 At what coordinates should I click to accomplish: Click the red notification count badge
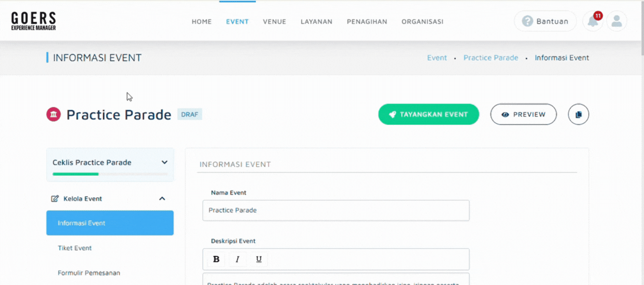point(598,16)
